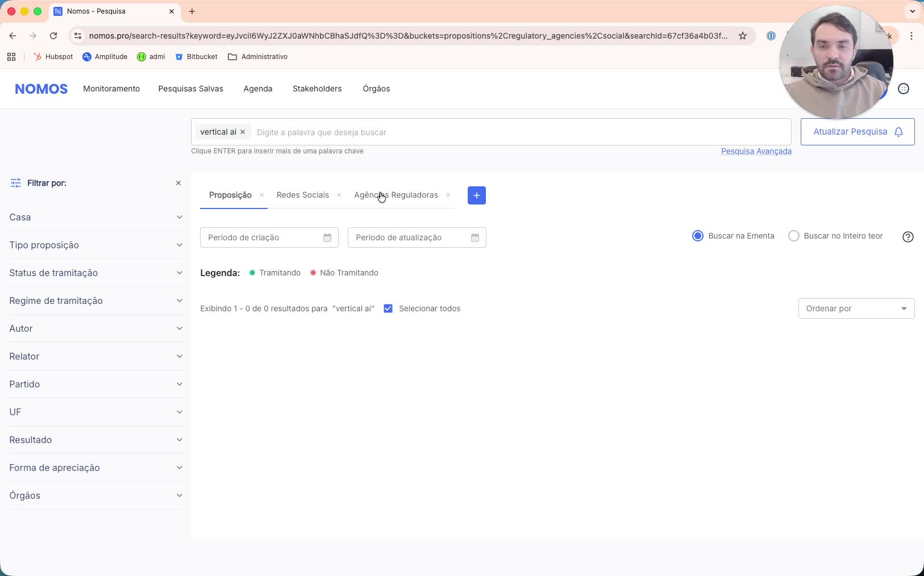Expand the Relator filter

[x=97, y=356]
